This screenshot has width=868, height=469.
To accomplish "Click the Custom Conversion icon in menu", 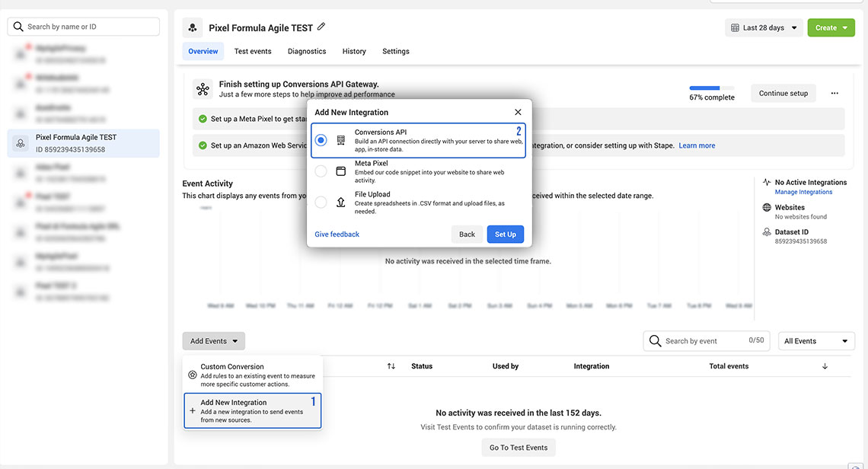I will point(192,375).
